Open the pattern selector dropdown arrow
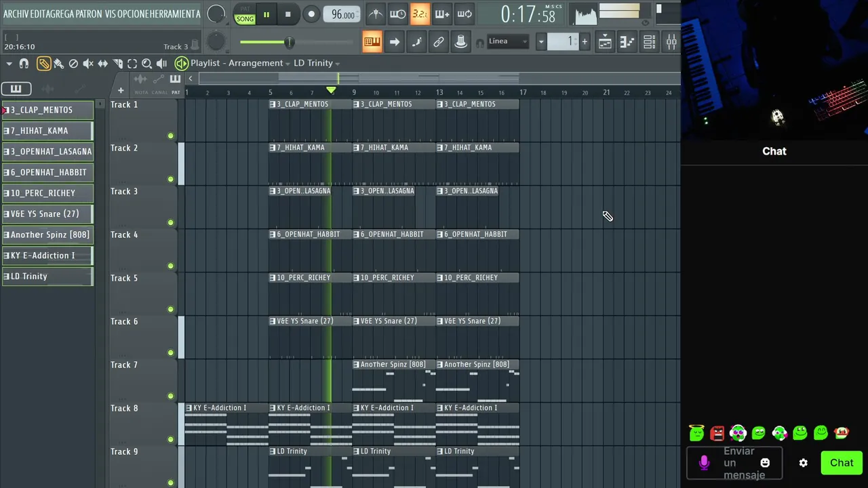The image size is (868, 488). [541, 42]
